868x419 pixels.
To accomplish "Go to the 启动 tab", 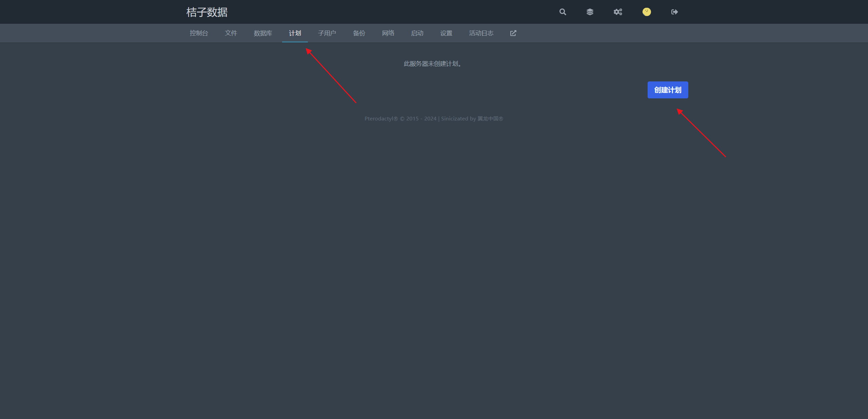I will (x=417, y=33).
